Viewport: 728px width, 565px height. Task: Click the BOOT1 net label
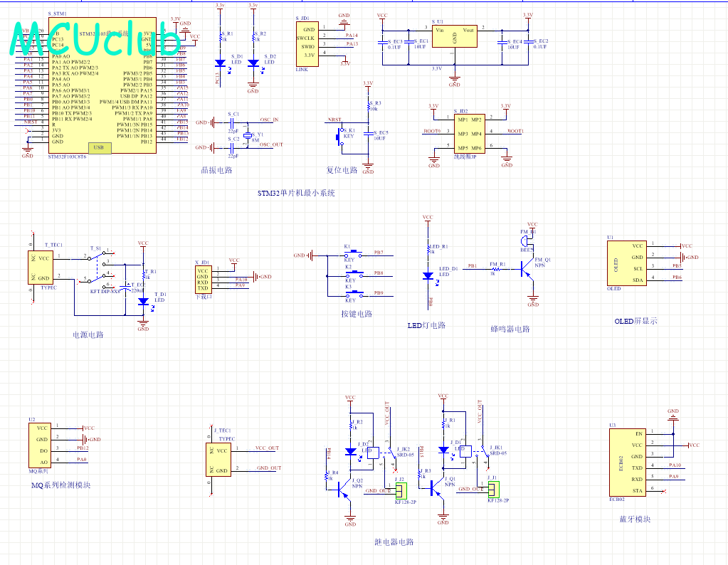(x=515, y=131)
